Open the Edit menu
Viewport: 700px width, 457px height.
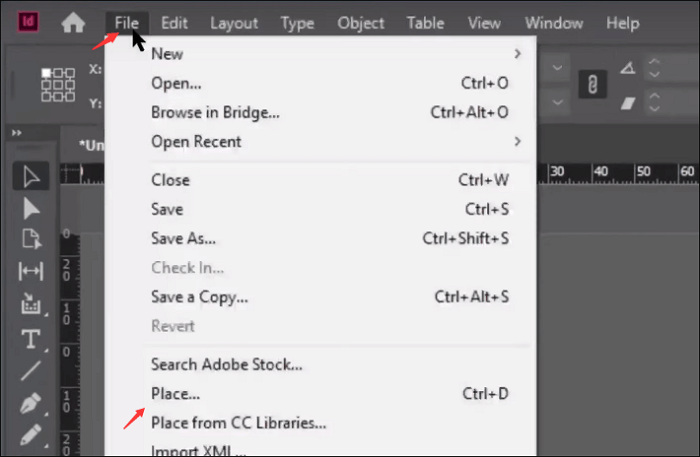point(174,22)
